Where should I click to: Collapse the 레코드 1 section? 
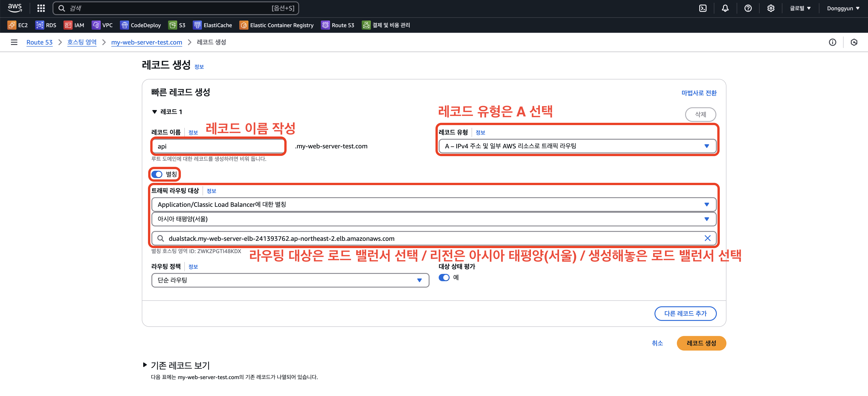[155, 112]
